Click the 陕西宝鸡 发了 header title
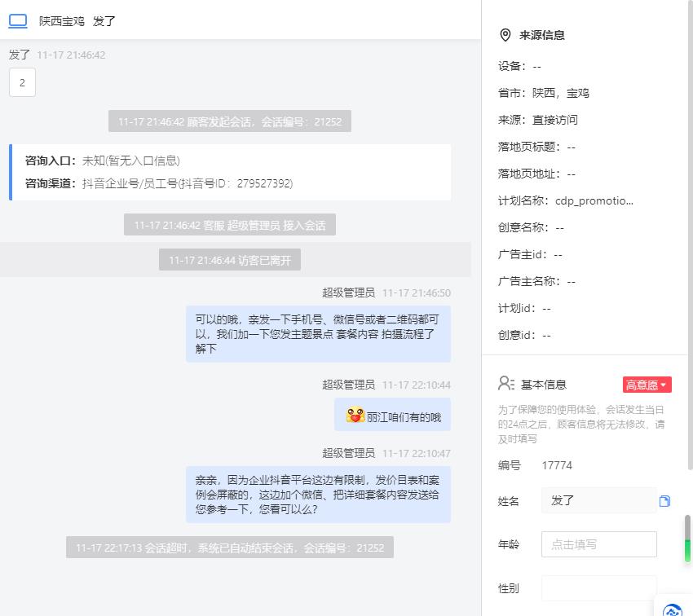This screenshot has height=616, width=693. pos(77,20)
